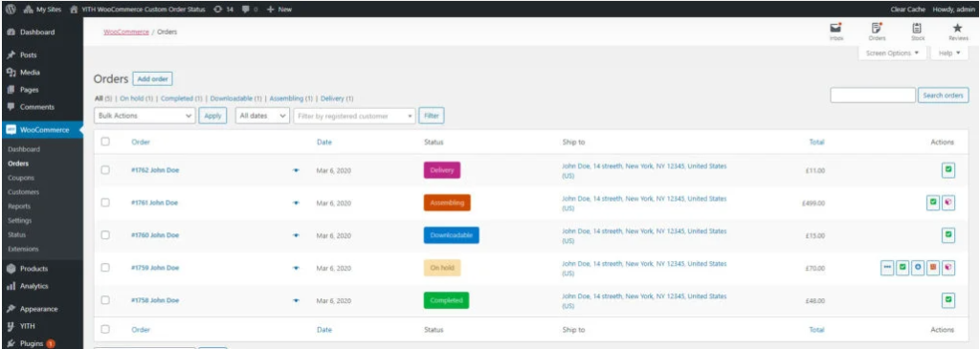
Task: Sort by the Total column header
Action: click(x=816, y=142)
